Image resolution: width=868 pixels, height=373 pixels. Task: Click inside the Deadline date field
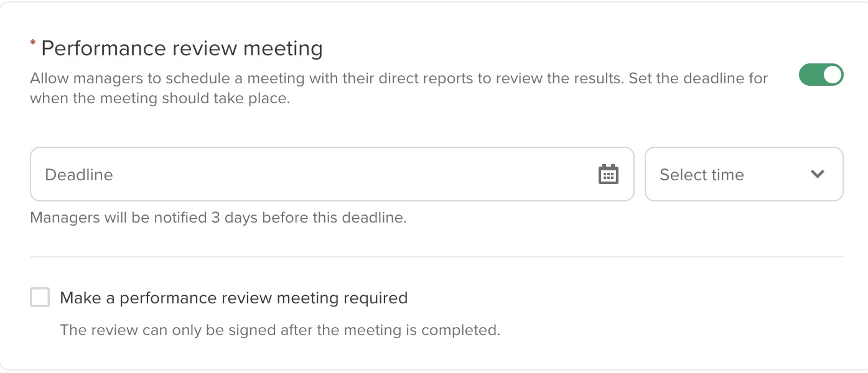coord(311,175)
